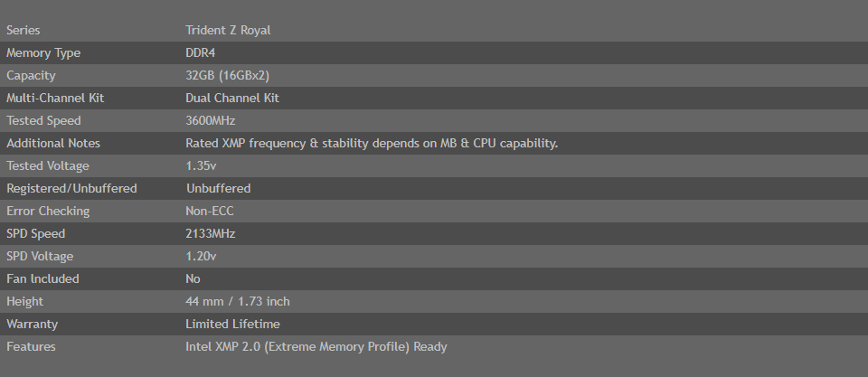Select the Trident Z Royal series value
The image size is (868, 377).
click(228, 31)
